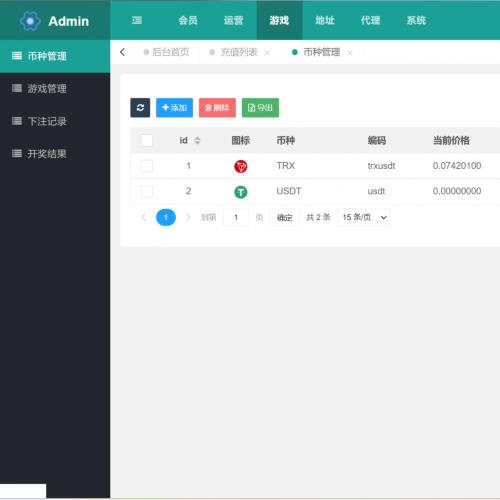Viewport: 500px width, 500px height.
Task: Toggle the sidebar collapse icon in header
Action: click(x=137, y=20)
